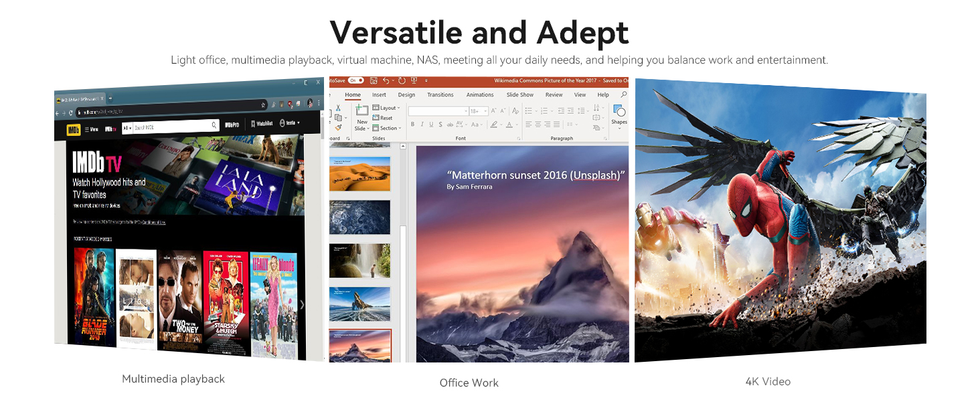Open Character Spacing AV dropdown
Image resolution: width=980 pixels, height=402 pixels.
pos(461,124)
